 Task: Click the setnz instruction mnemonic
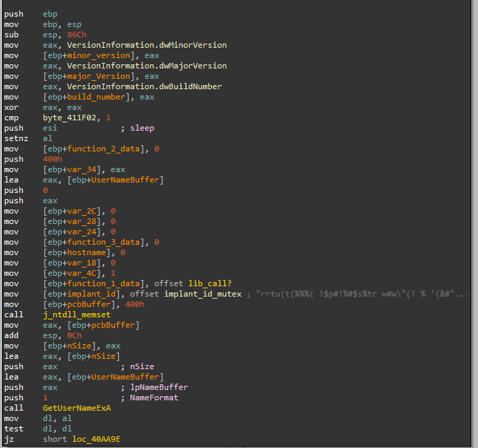(x=16, y=139)
